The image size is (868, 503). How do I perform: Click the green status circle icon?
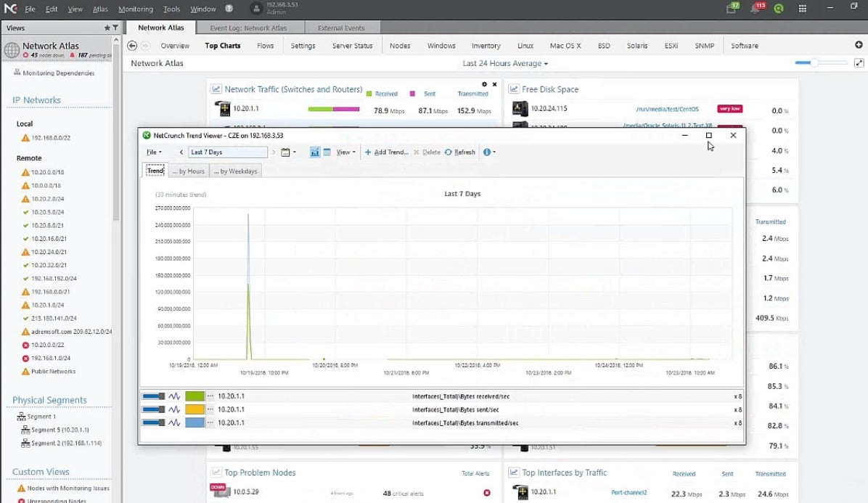tap(778, 8)
